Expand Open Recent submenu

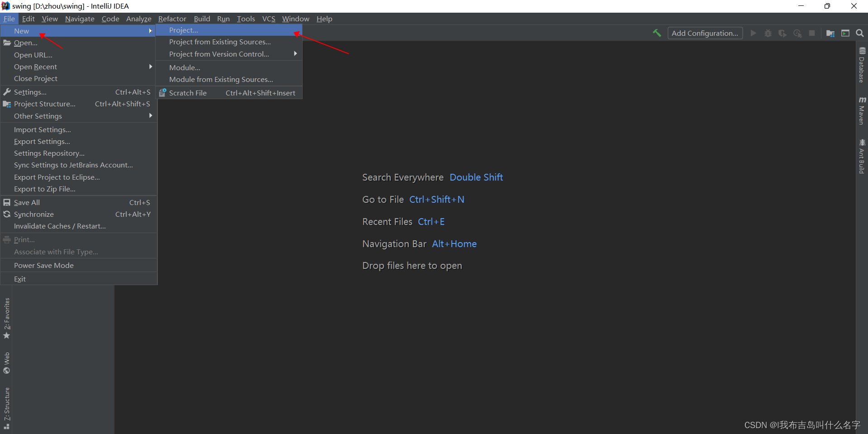150,67
